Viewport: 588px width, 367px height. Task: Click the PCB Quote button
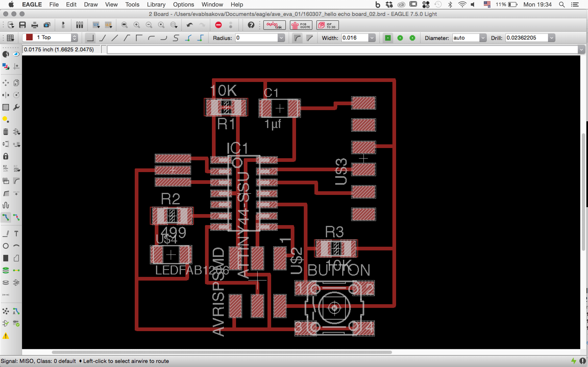[x=301, y=25]
